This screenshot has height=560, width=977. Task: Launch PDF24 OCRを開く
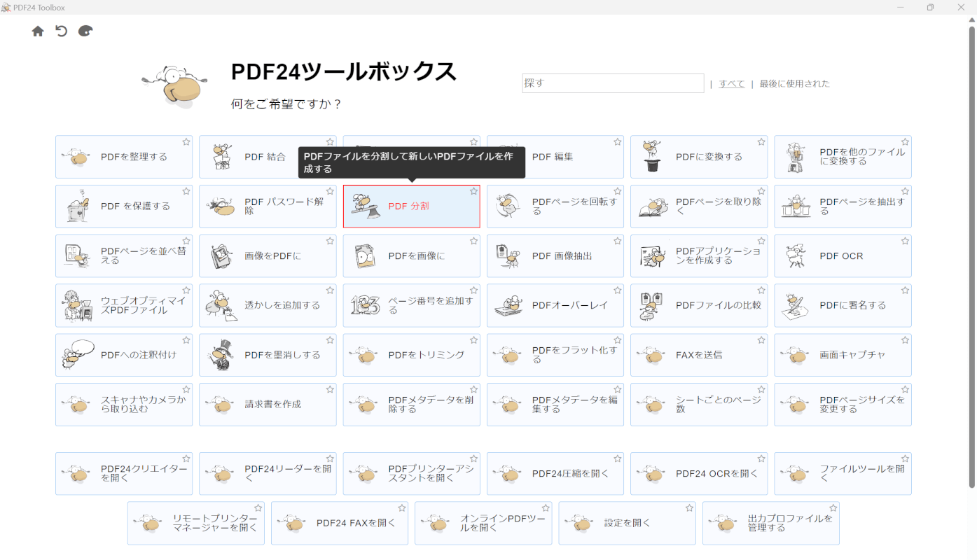(x=699, y=473)
